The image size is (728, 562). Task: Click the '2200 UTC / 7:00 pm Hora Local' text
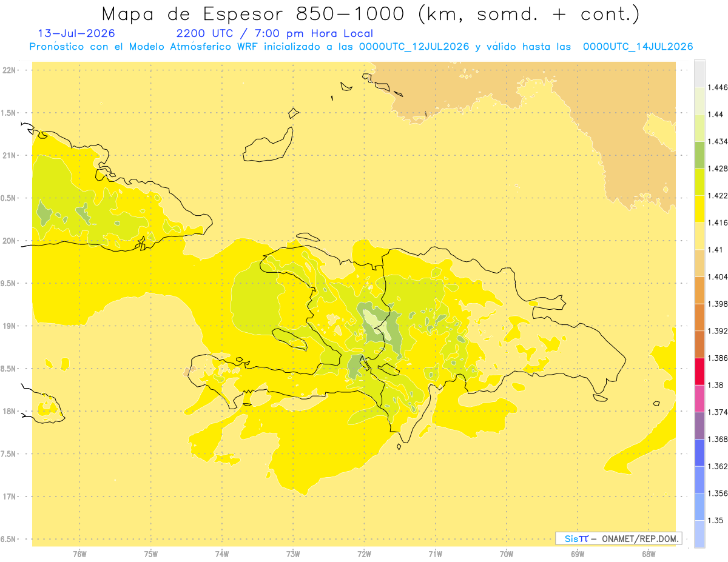click(275, 34)
